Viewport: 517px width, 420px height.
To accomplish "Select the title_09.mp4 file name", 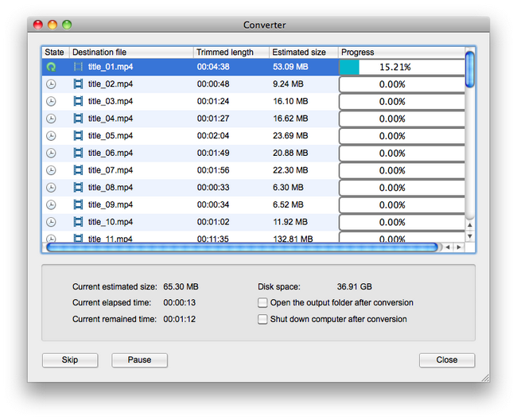I will 111,204.
